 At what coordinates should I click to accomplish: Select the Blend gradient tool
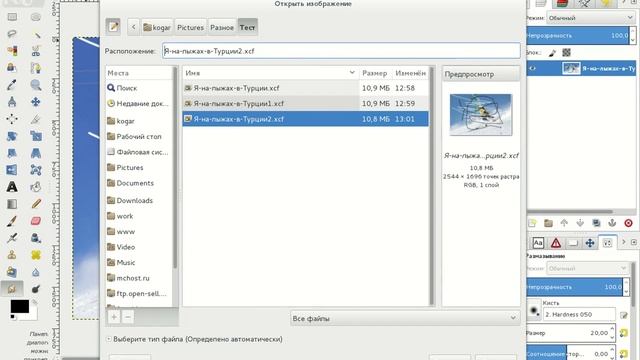[12, 204]
